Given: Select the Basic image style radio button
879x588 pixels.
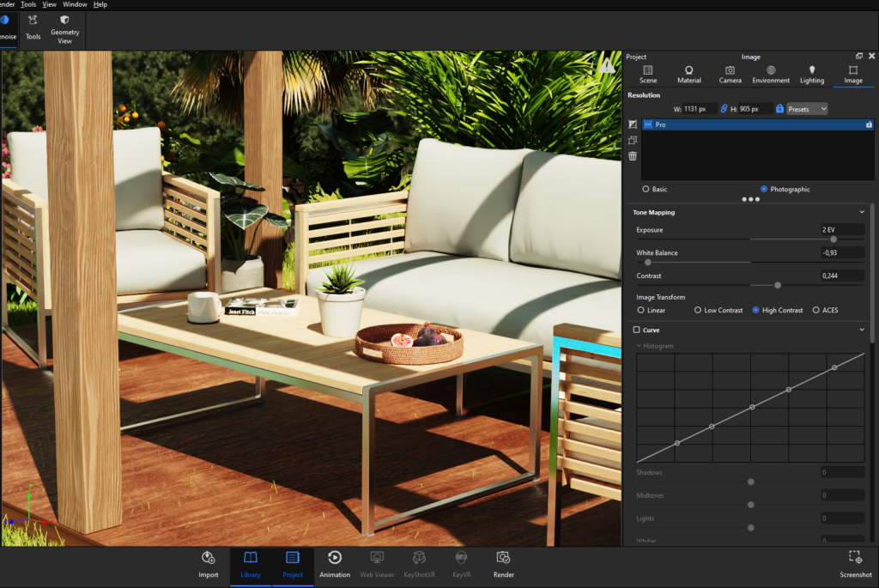Looking at the screenshot, I should click(646, 190).
